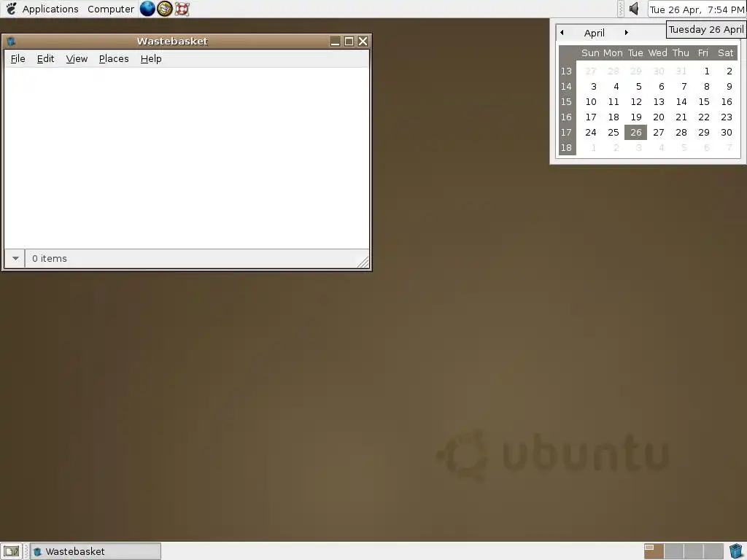This screenshot has width=747, height=560.
Task: Open the Help menu in Wastebasket
Action: coord(151,58)
